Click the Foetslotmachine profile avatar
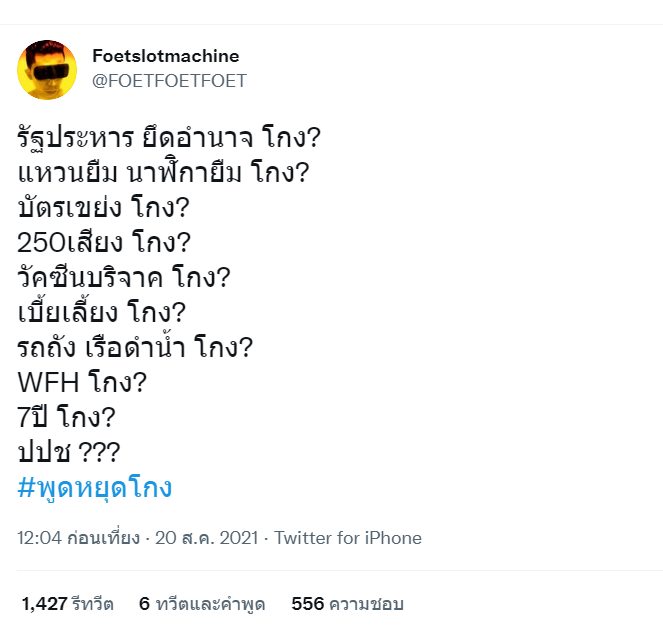 click(x=47, y=69)
